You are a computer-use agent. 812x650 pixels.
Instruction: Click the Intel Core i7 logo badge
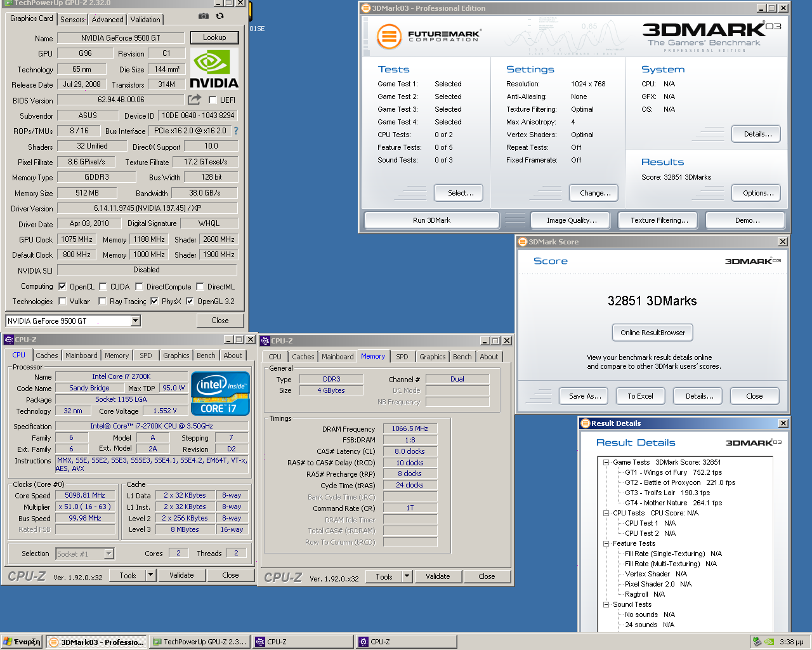pos(220,394)
